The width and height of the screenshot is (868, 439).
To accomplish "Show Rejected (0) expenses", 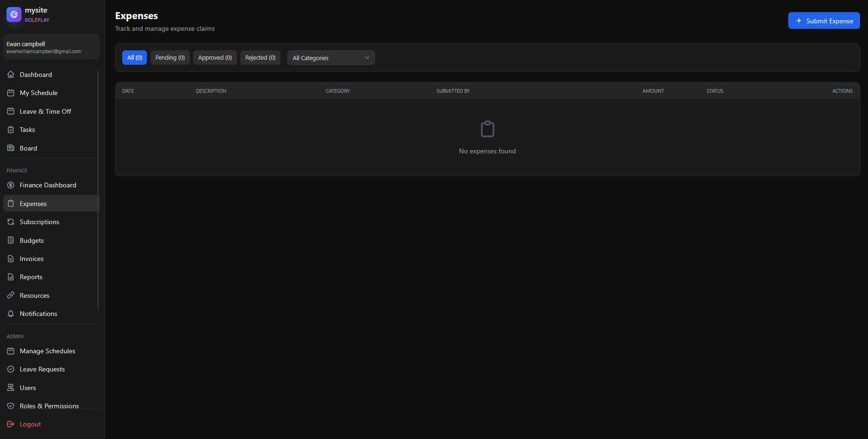I will (x=260, y=58).
